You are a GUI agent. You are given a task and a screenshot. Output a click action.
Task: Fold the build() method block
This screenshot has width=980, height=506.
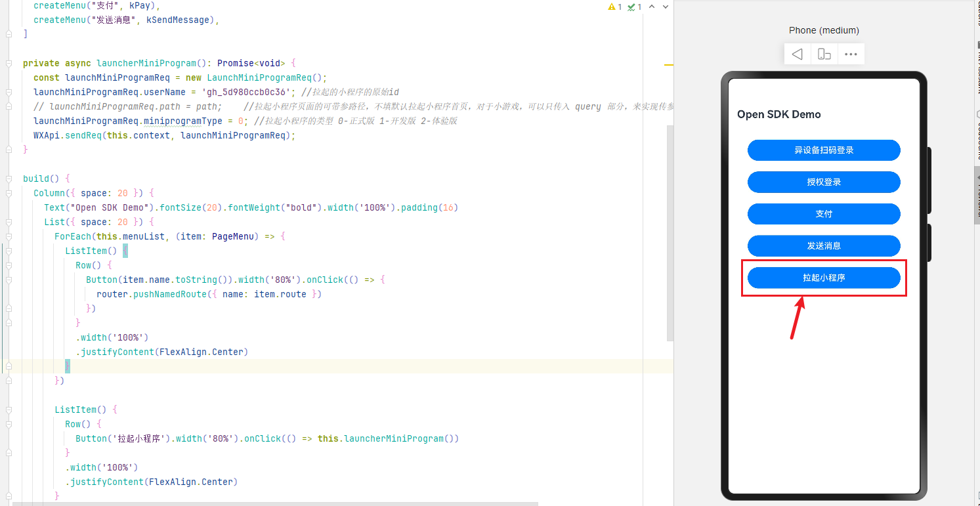click(x=9, y=179)
